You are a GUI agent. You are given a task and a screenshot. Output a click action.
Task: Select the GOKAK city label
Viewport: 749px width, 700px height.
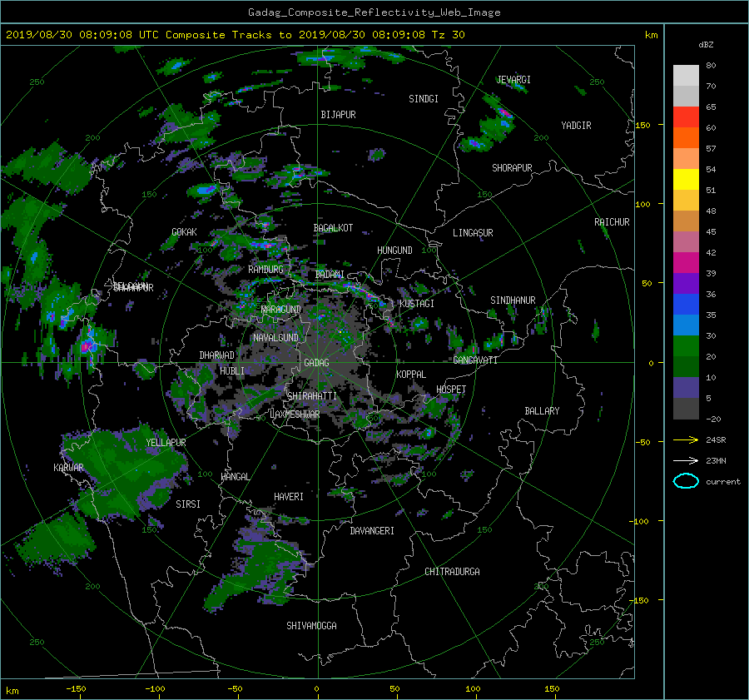184,232
